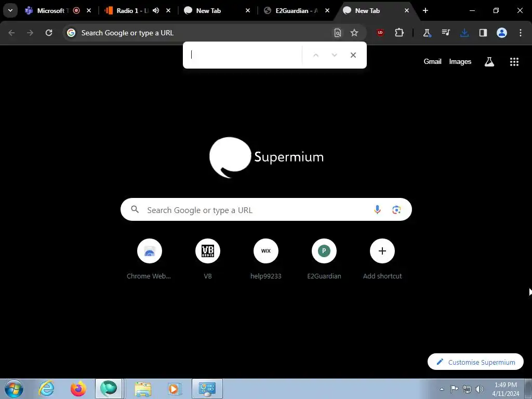Open Windows Media Player from taskbar
532x399 pixels.
tap(175, 389)
